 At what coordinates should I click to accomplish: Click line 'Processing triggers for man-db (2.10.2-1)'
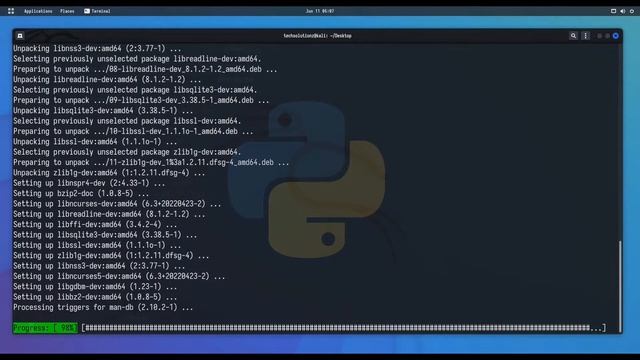103,307
